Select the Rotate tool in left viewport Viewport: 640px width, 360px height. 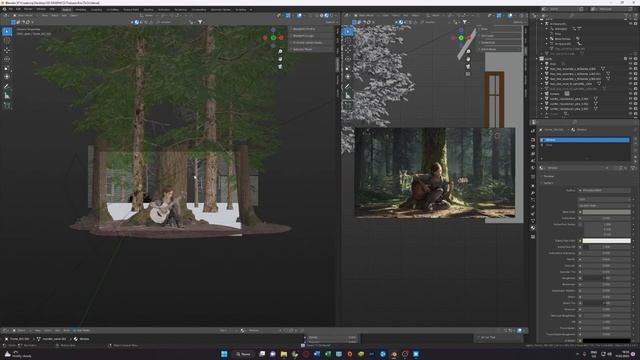[x=7, y=59]
